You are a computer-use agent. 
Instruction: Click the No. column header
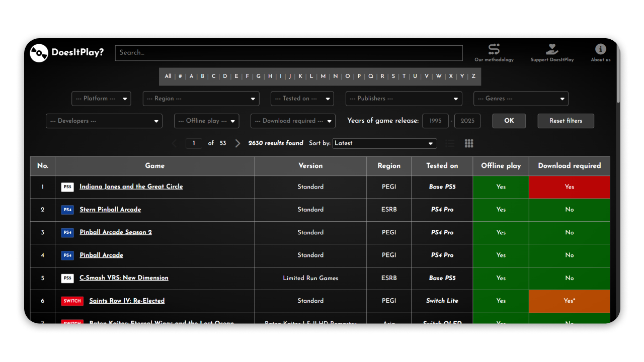[43, 166]
